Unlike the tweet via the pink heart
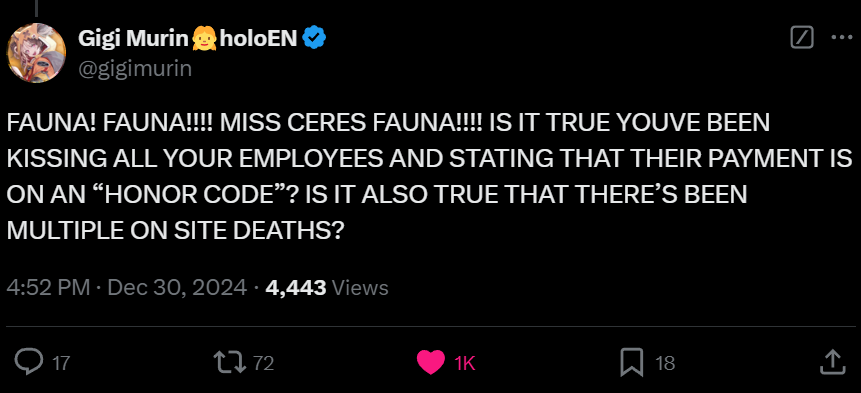Screen dimensions: 861x393 [430, 362]
